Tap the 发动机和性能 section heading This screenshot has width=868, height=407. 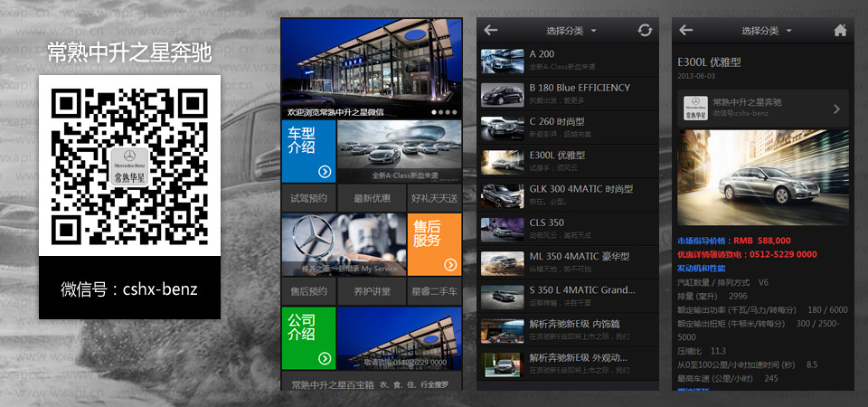pyautogui.click(x=701, y=268)
